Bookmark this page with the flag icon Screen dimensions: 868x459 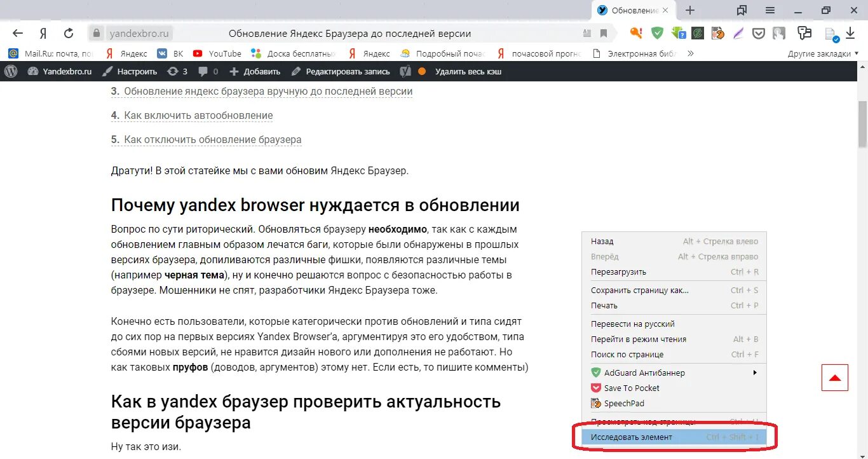click(604, 34)
